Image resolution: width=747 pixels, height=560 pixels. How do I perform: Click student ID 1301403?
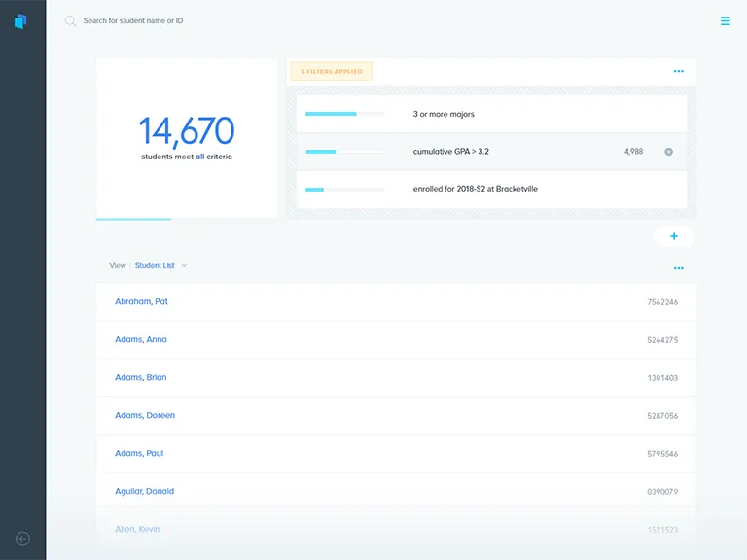click(x=662, y=378)
